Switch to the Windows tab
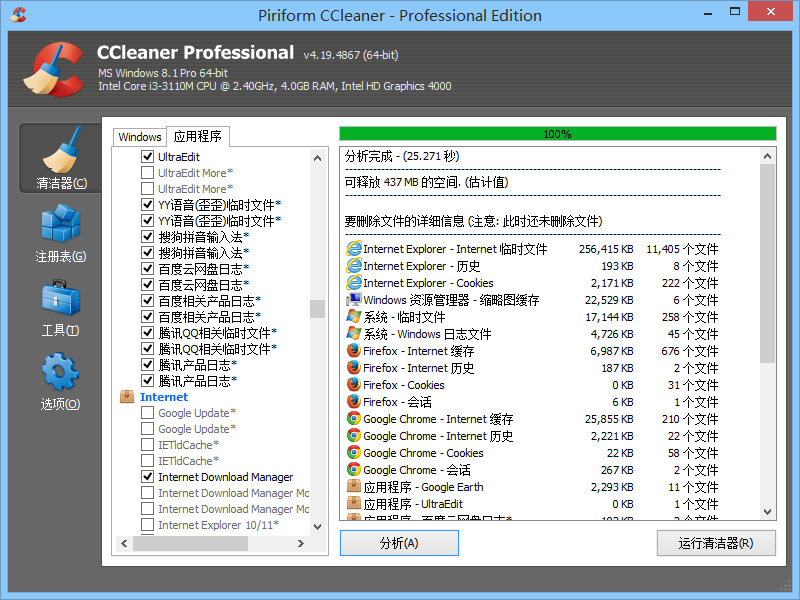Screen dimensions: 800x600 [139, 137]
